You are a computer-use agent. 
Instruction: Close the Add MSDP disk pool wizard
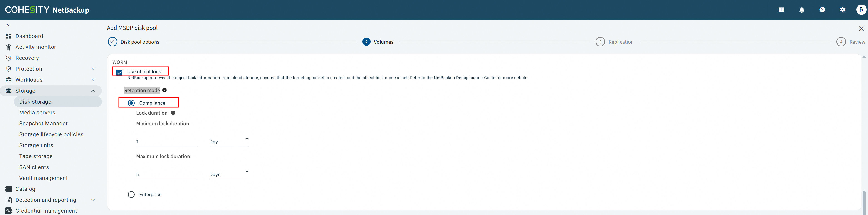click(x=861, y=29)
